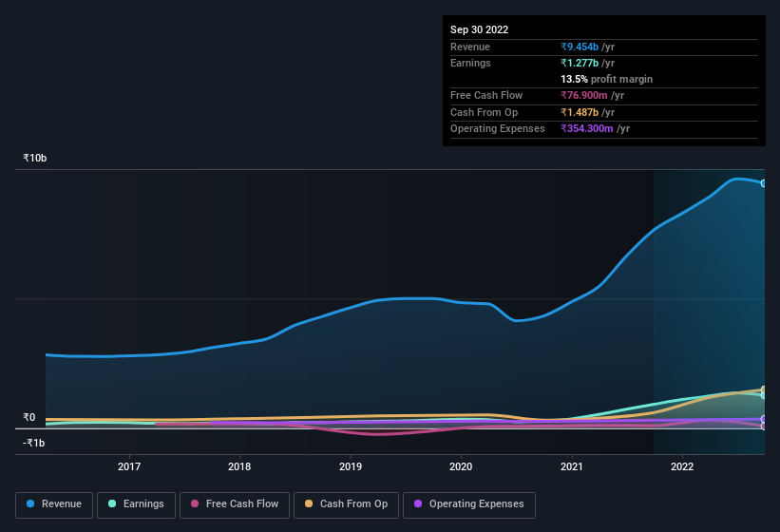Screen dimensions: 780x532
Task: Click the -₹1b y-axis label
Action: pos(34,443)
